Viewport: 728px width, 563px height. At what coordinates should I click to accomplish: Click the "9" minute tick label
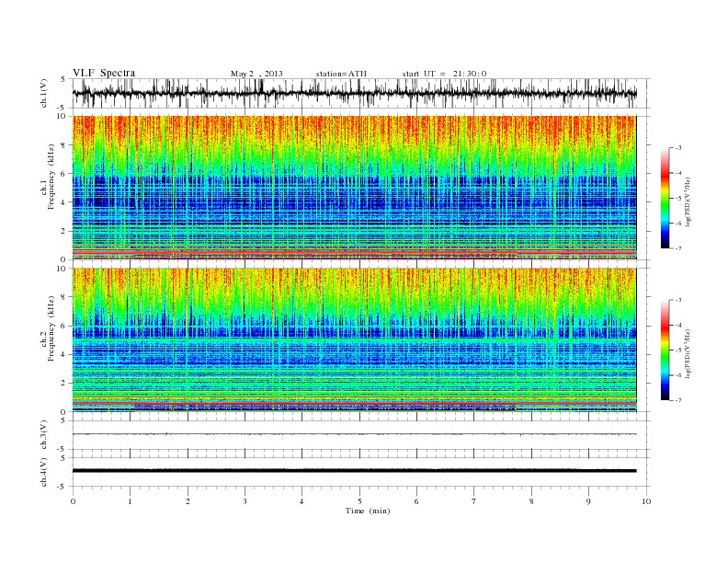point(588,501)
